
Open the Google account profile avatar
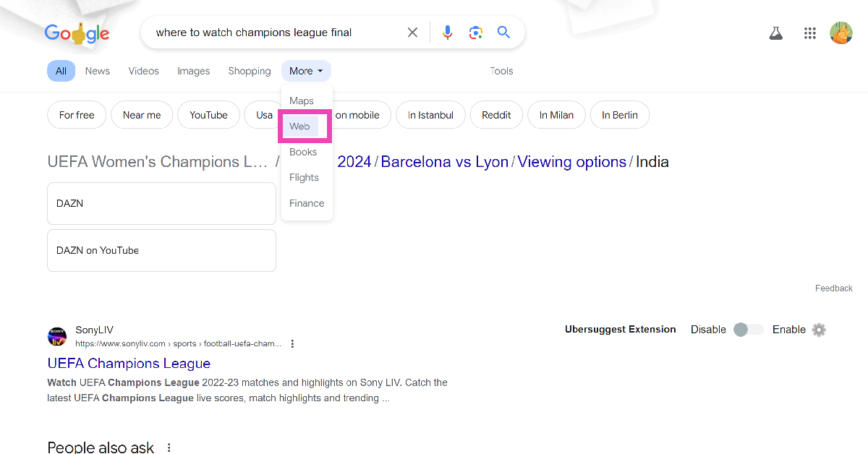pyautogui.click(x=841, y=33)
